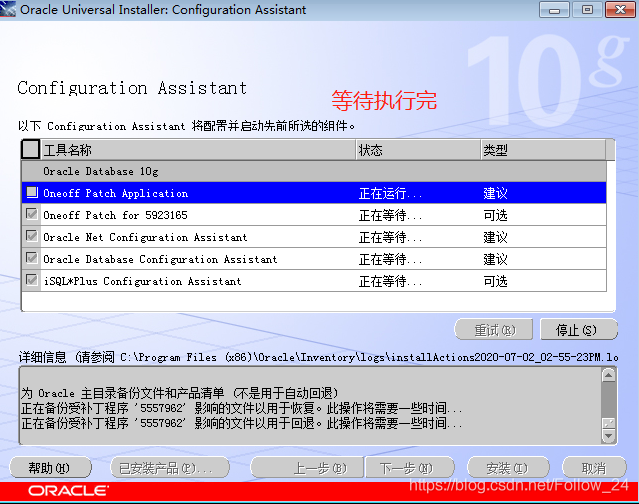Click 正在等待... status of Oracle Net Configuration Assistant
Viewport: 639px width, 504px height.
(x=390, y=237)
